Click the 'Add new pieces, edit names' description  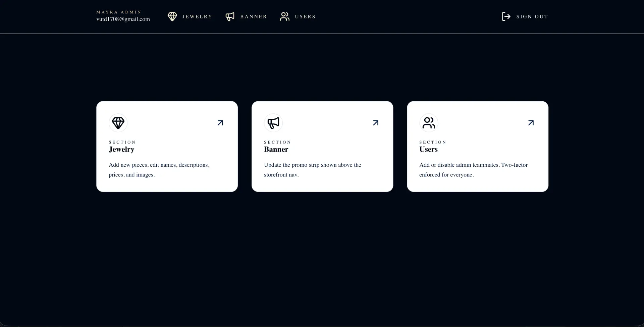(x=159, y=170)
